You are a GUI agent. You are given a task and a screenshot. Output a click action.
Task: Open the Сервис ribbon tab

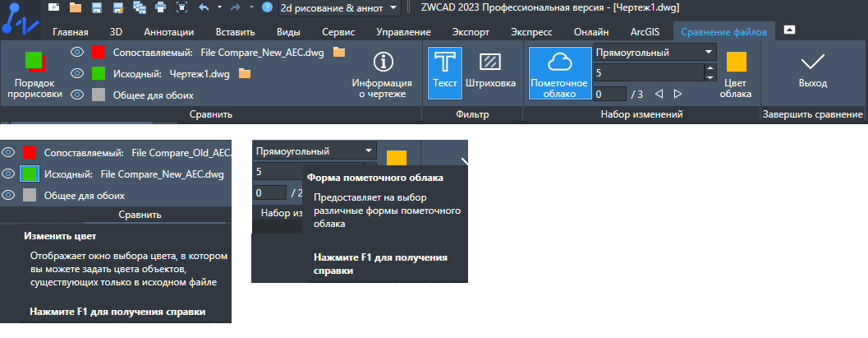338,32
